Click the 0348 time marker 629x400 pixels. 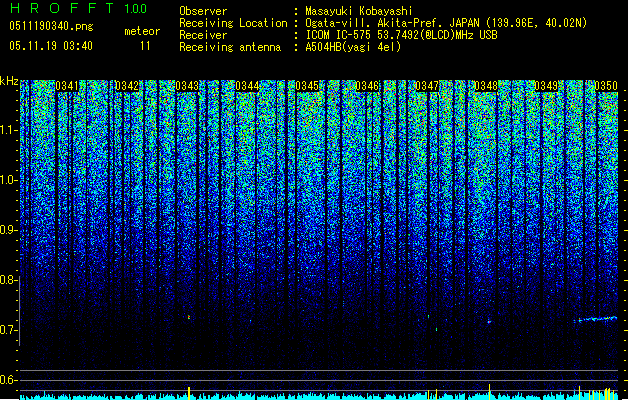pos(486,86)
